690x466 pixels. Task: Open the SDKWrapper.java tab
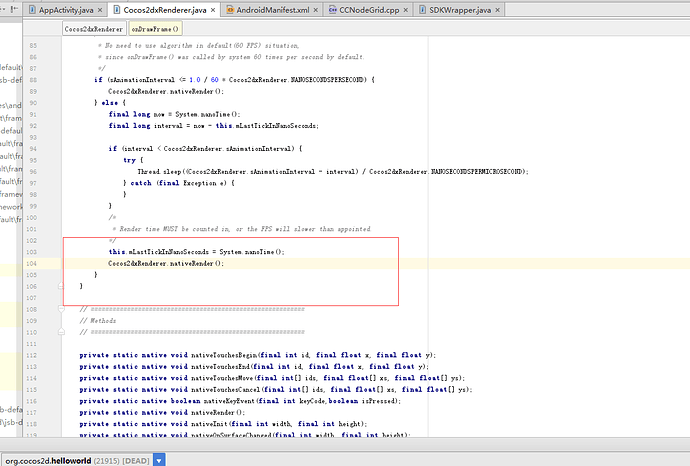[x=459, y=10]
